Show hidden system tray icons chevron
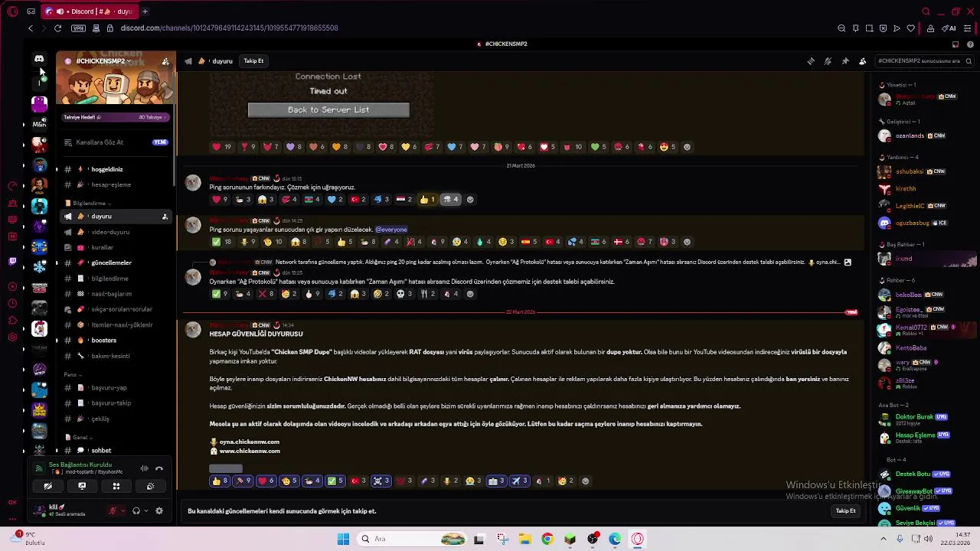The height and width of the screenshot is (551, 980). (x=883, y=539)
